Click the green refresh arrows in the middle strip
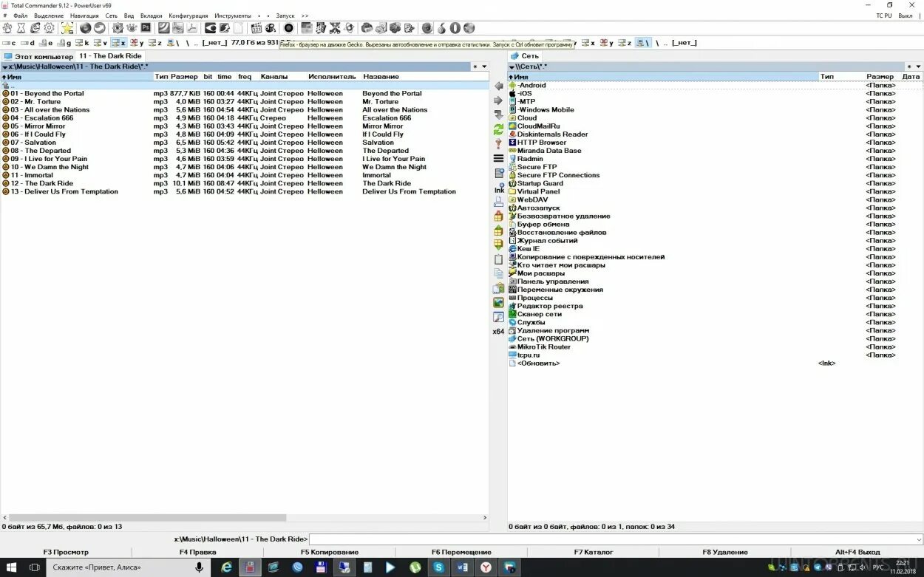 point(498,129)
